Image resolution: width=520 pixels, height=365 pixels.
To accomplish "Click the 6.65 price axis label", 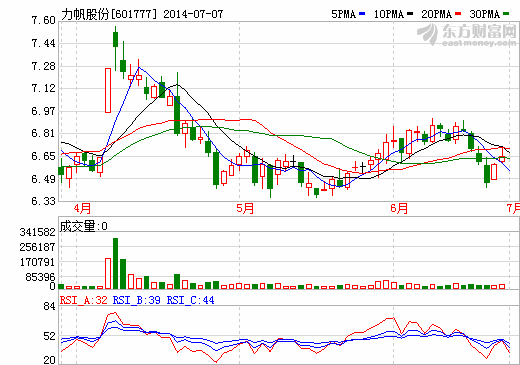I will [x=43, y=156].
